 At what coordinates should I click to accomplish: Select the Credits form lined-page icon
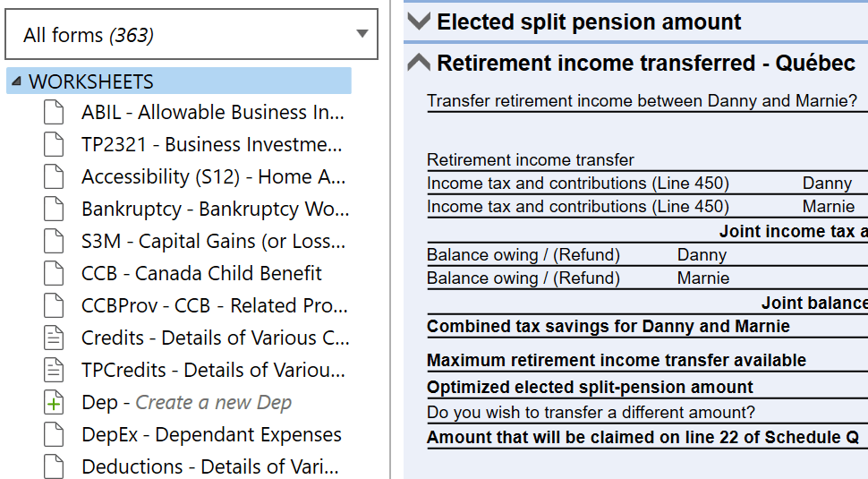pos(54,338)
